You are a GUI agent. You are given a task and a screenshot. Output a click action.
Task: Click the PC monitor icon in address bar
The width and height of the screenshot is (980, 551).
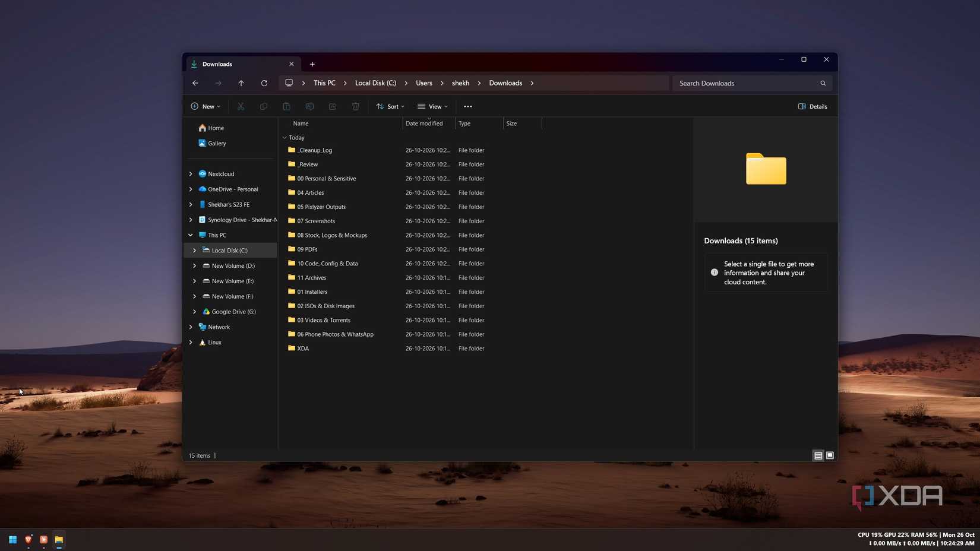point(289,83)
